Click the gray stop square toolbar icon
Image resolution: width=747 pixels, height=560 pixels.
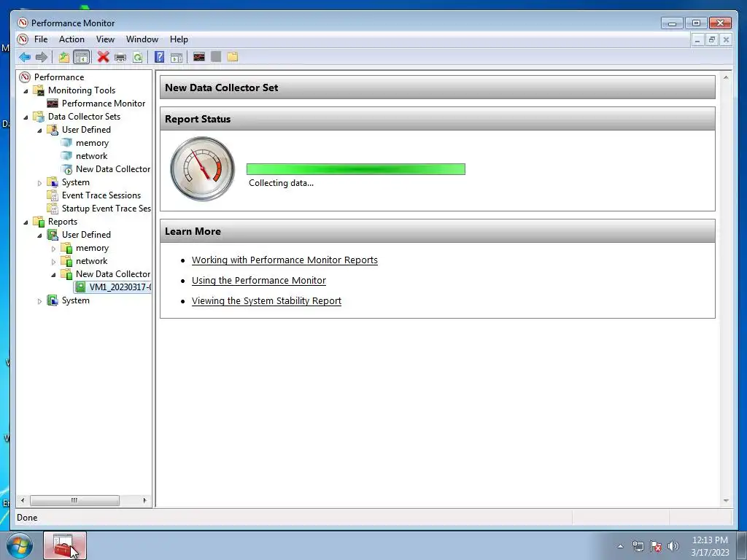click(x=216, y=57)
